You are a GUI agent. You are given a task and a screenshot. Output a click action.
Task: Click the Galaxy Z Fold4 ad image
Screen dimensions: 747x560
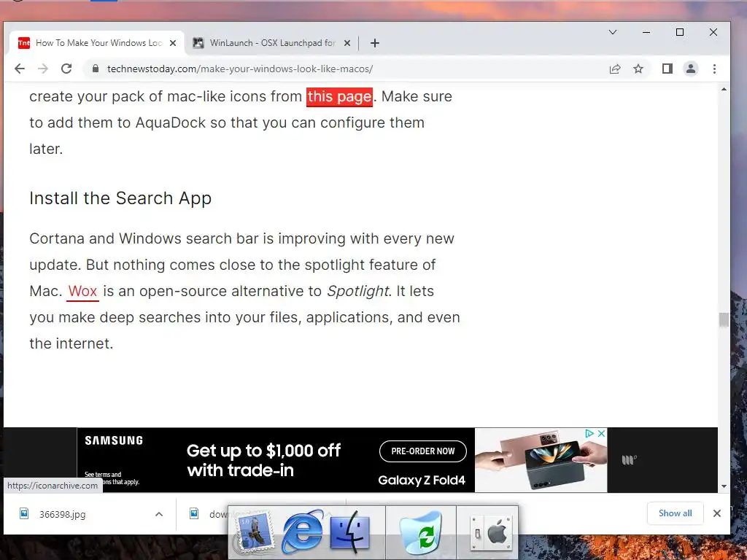click(x=541, y=460)
